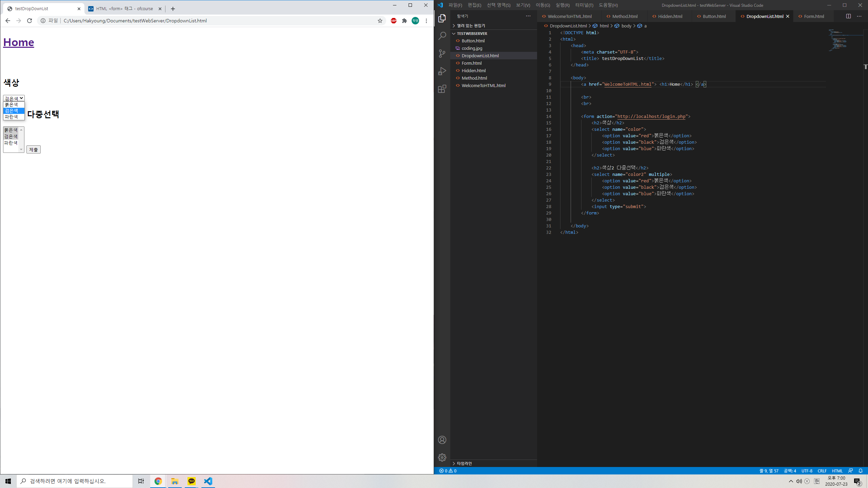868x488 pixels.
Task: Open the Extensions view icon
Action: pyautogui.click(x=442, y=89)
